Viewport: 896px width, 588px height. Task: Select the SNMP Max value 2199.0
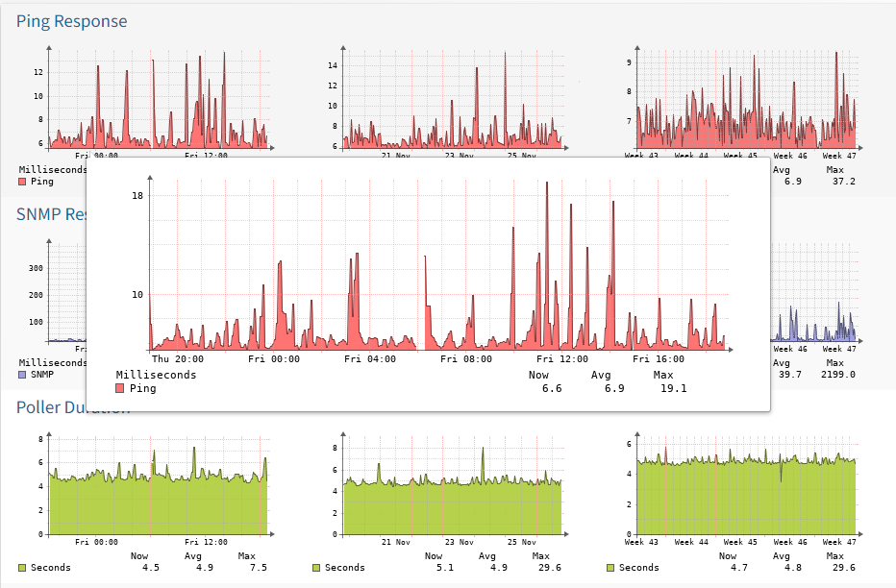[838, 375]
